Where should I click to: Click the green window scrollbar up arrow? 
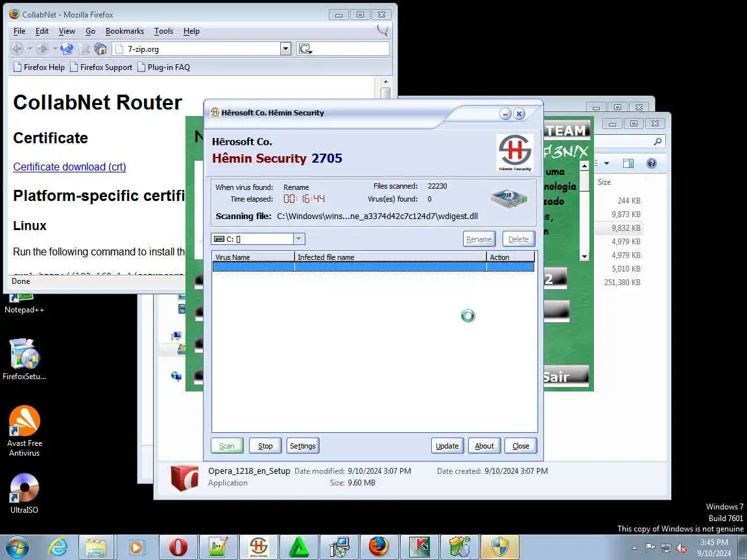(x=584, y=165)
